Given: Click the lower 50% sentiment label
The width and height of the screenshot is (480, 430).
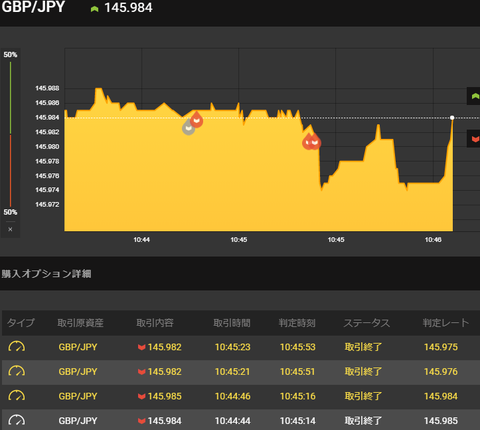Looking at the screenshot, I should tap(10, 212).
